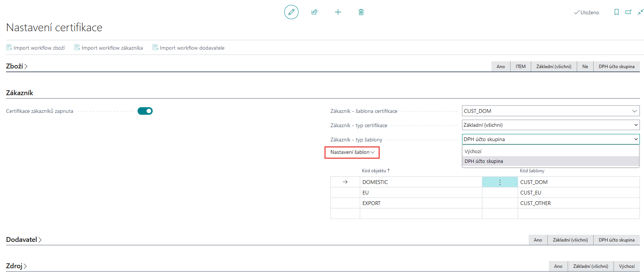Toggle Certifikace zákazníků zapnuta switch
Screen dimensions: 644x275
[x=145, y=111]
